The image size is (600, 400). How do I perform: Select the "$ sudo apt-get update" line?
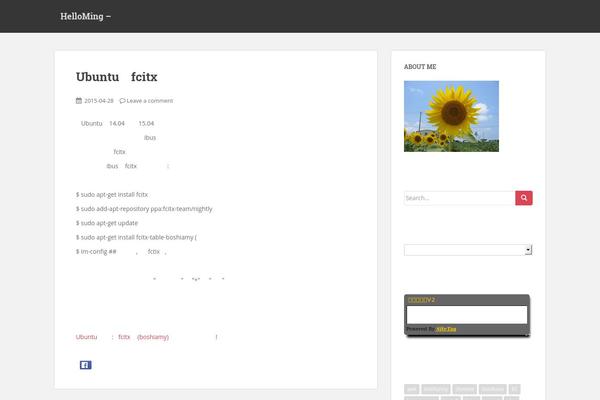click(107, 223)
